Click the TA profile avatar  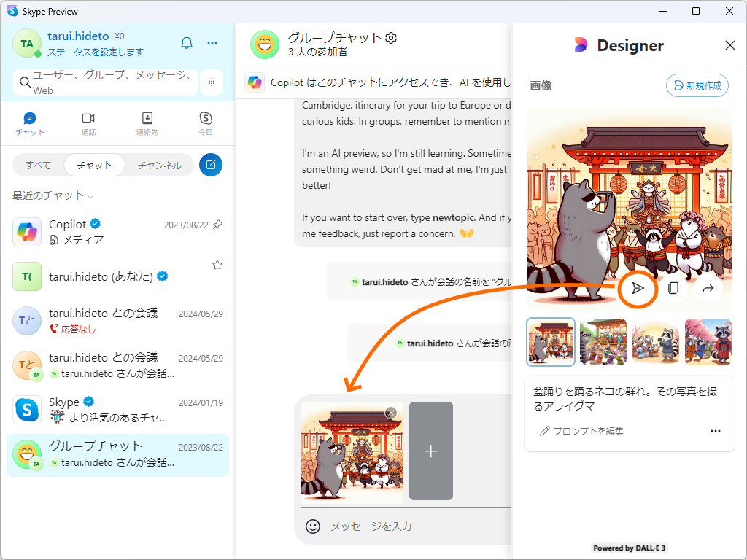tap(27, 44)
